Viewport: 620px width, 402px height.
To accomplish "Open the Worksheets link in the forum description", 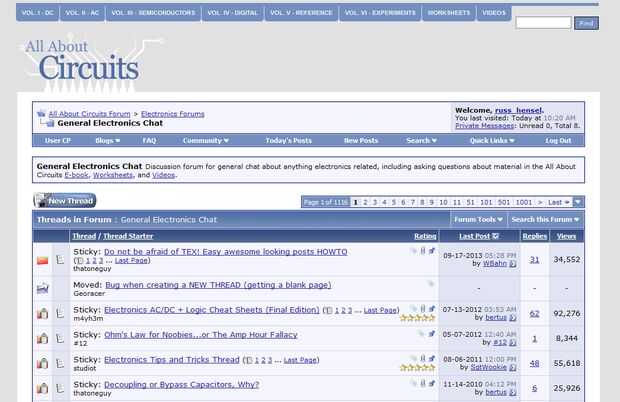I will (x=113, y=175).
